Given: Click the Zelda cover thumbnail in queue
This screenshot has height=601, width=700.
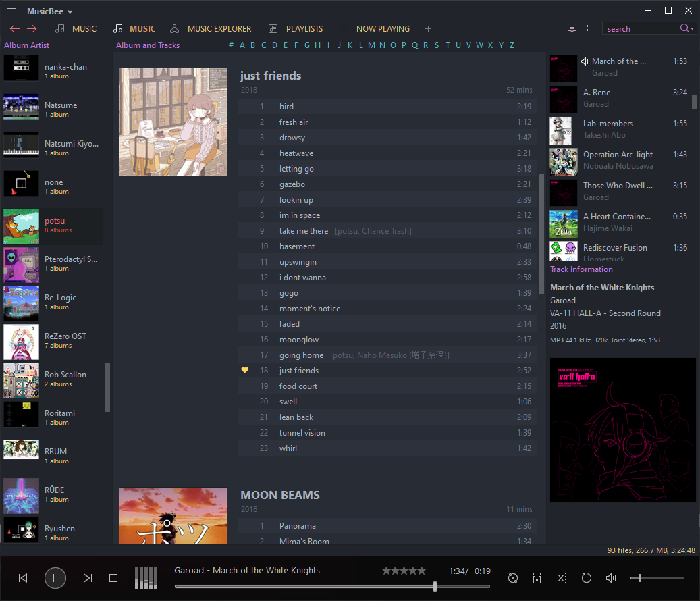Looking at the screenshot, I should [564, 224].
